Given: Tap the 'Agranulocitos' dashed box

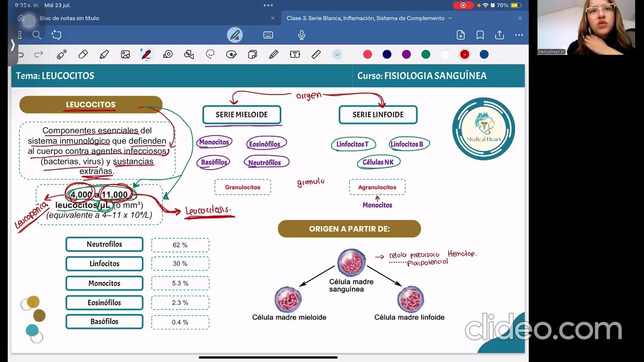Looking at the screenshot, I should click(x=377, y=187).
